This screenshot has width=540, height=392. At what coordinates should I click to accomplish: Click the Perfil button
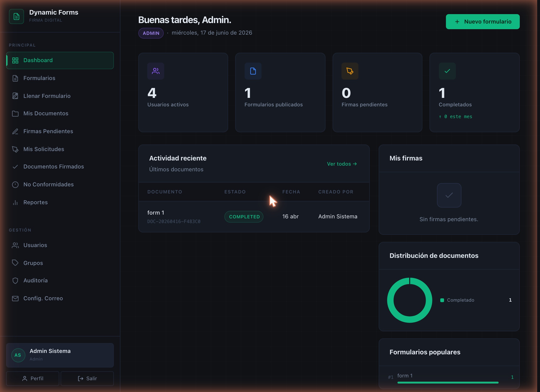pos(33,378)
